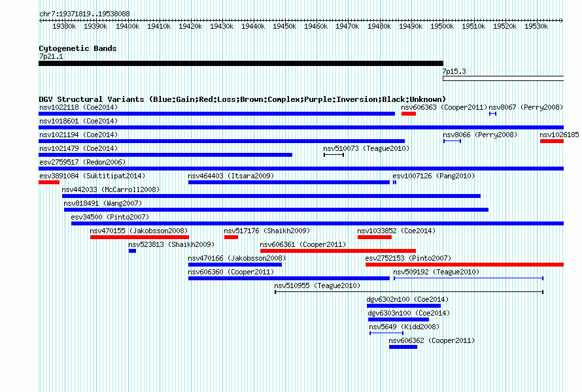Image resolution: width=582 pixels, height=392 pixels.
Task: Open nsv606361 (Cooper2011) label
Action: pyautogui.click(x=303, y=244)
